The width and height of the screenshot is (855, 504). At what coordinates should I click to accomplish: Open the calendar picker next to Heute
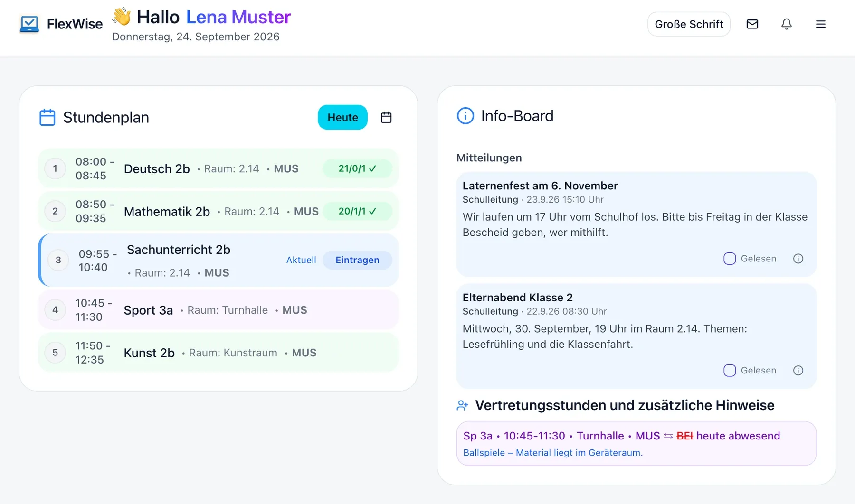tap(386, 117)
